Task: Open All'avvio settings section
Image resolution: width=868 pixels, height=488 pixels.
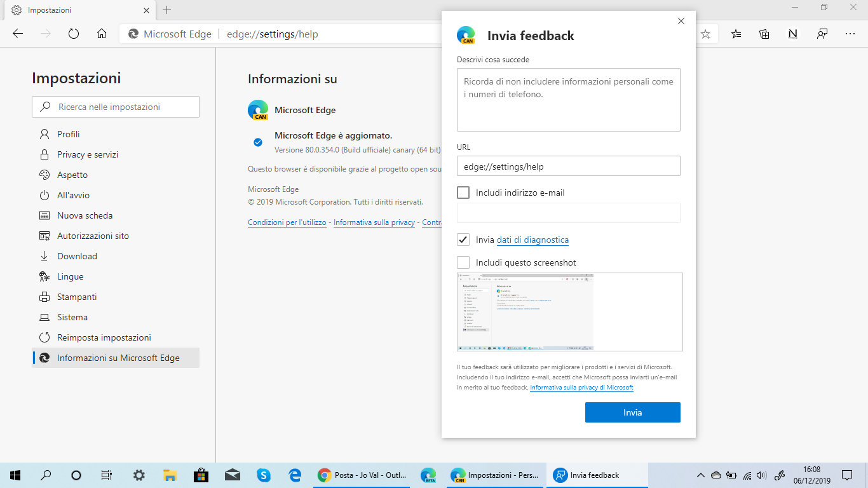Action: point(116,195)
